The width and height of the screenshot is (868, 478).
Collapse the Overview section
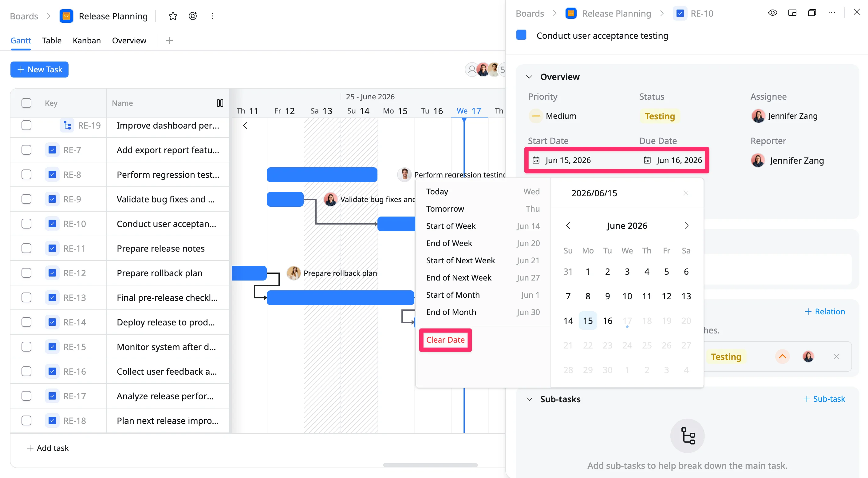point(529,77)
